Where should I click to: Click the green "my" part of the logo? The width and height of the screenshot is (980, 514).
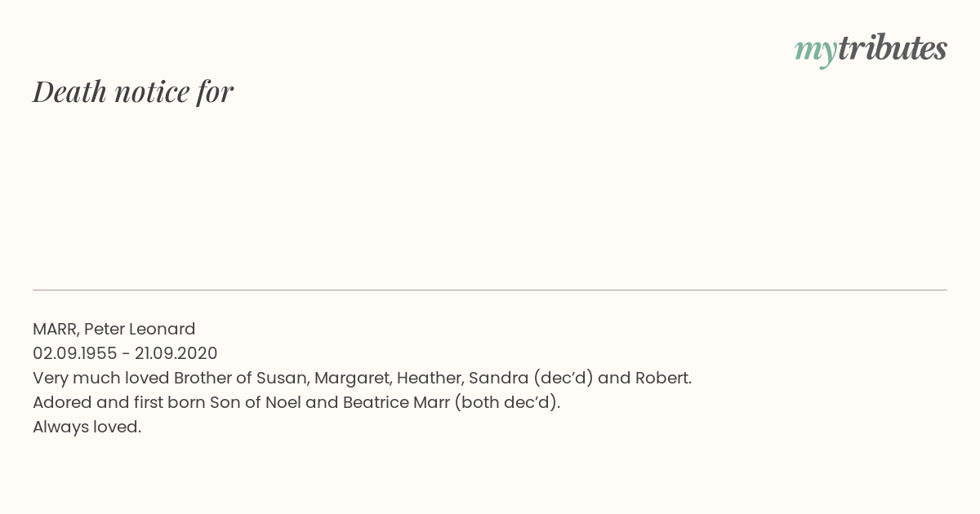(x=816, y=52)
